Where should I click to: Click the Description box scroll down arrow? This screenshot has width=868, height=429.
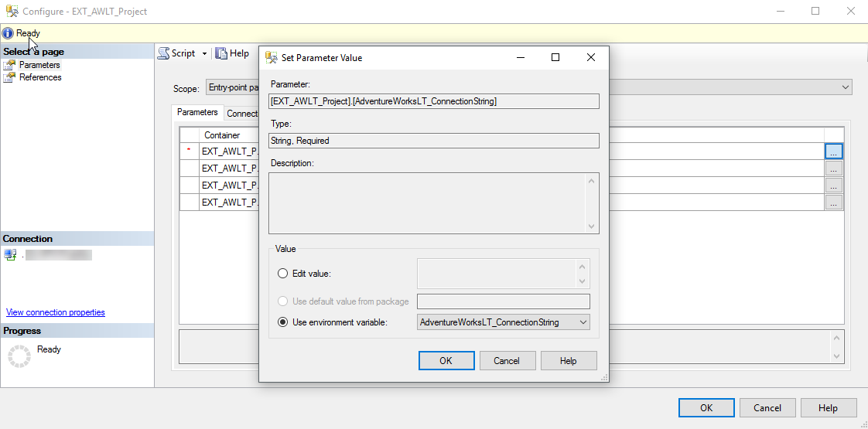point(591,226)
